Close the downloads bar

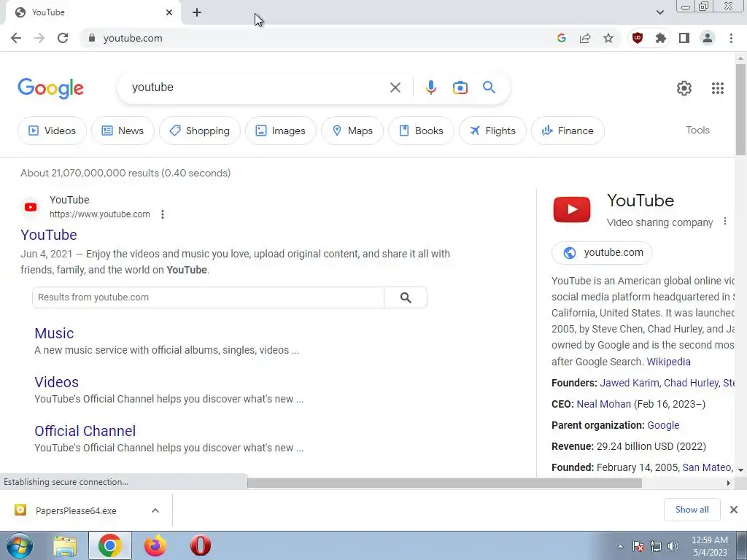tap(734, 510)
